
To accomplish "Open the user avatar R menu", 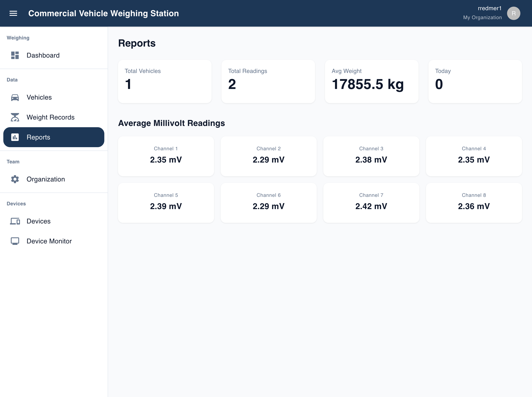I will pos(514,13).
